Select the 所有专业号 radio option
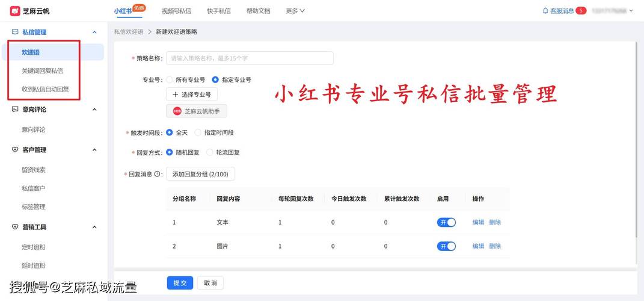This screenshot has height=301, width=644. [170, 80]
